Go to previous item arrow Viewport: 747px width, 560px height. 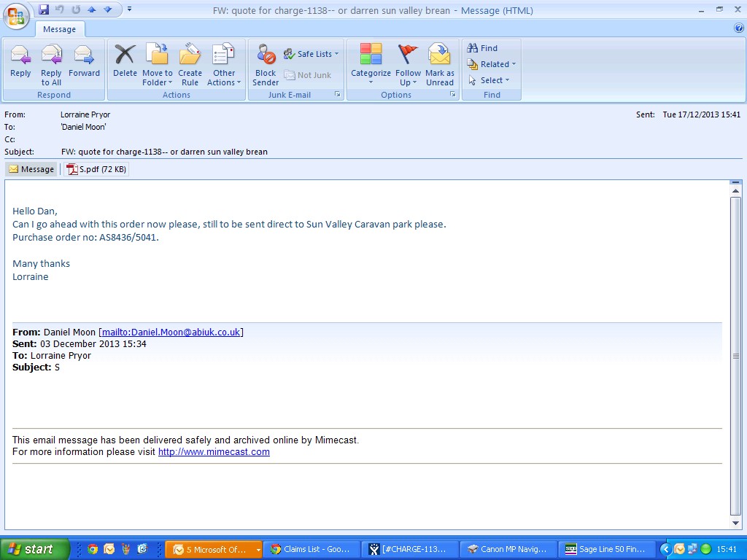pos(91,9)
